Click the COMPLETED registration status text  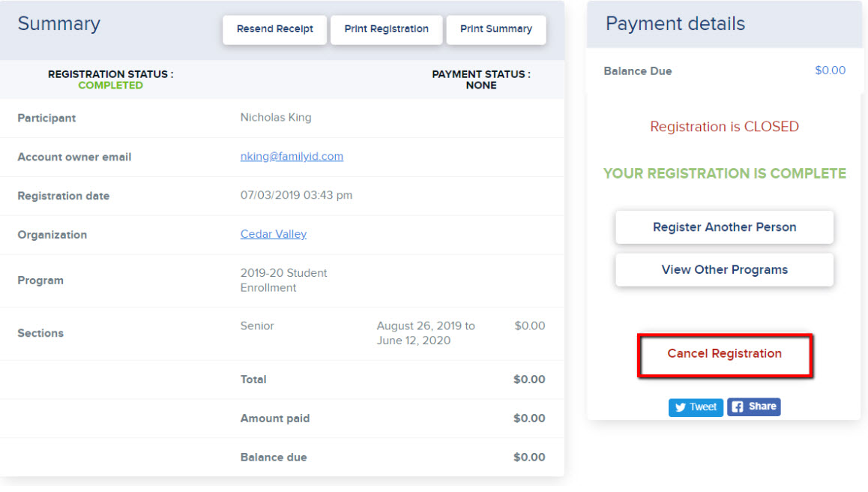pos(111,85)
